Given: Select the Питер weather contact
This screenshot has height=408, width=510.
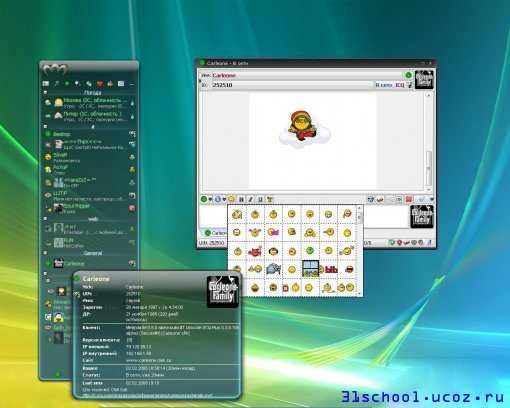Looking at the screenshot, I should (x=90, y=116).
